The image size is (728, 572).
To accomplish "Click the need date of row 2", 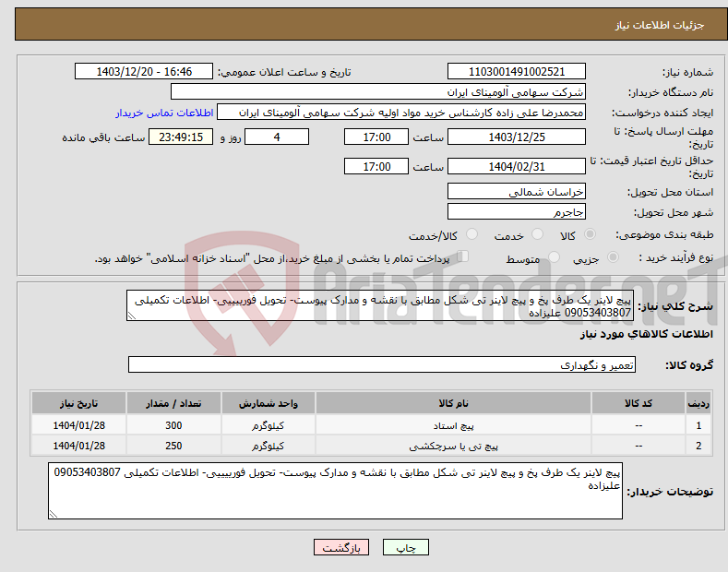I will pos(79,446).
